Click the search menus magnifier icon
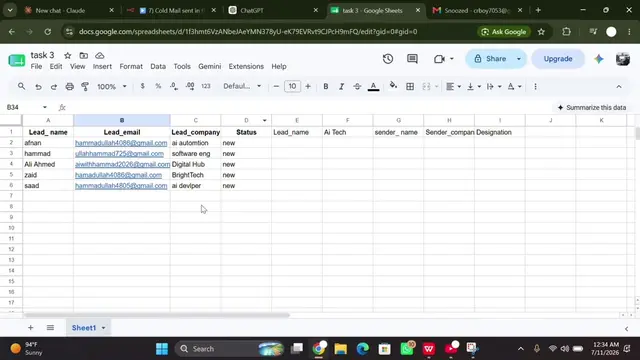Image resolution: width=640 pixels, height=360 pixels. pyautogui.click(x=21, y=86)
